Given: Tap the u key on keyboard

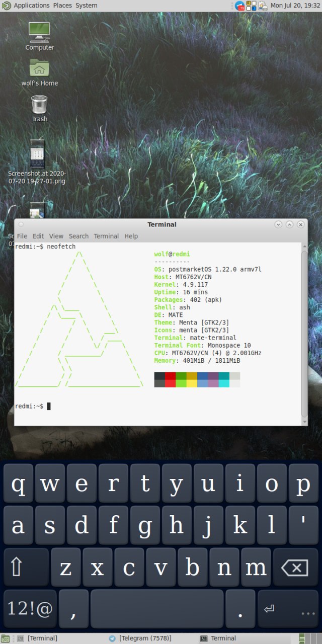Looking at the screenshot, I should click(x=208, y=484).
